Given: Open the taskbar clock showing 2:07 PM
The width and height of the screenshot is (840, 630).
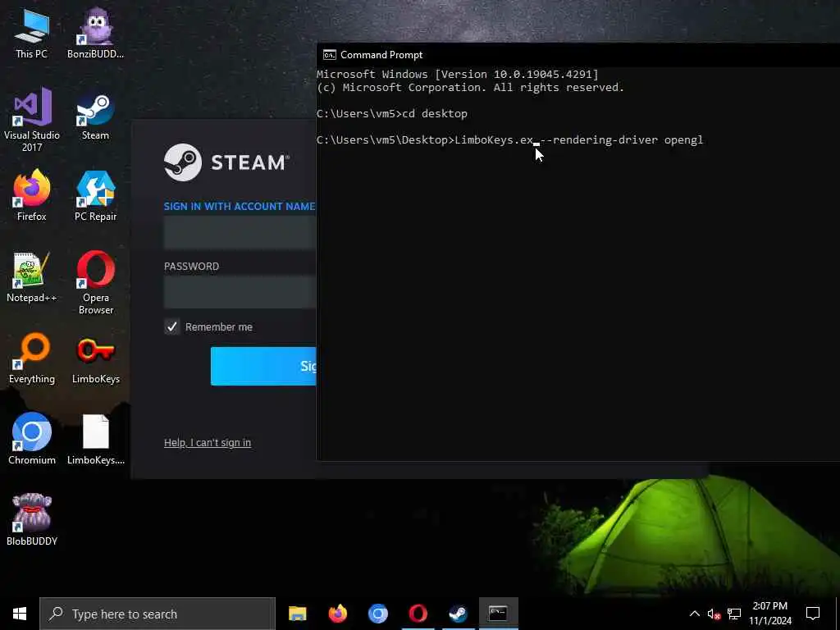Looking at the screenshot, I should (769, 614).
